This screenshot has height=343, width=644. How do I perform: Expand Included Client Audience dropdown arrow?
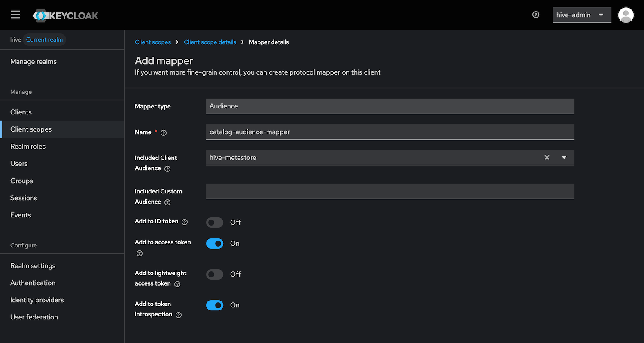pyautogui.click(x=564, y=158)
